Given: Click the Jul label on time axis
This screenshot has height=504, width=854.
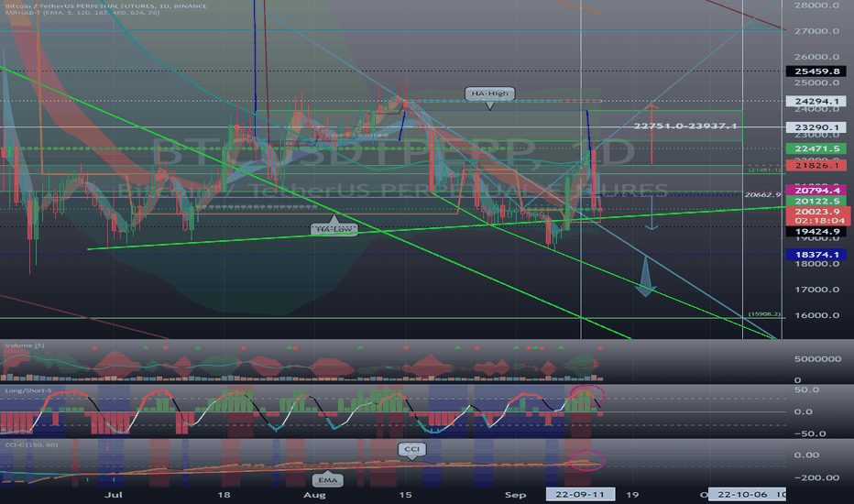Looking at the screenshot, I should [x=114, y=495].
